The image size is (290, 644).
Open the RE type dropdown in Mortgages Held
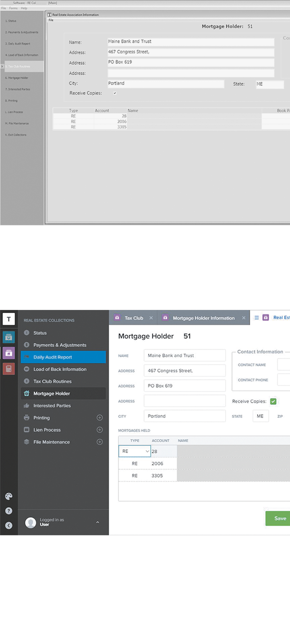coord(135,451)
